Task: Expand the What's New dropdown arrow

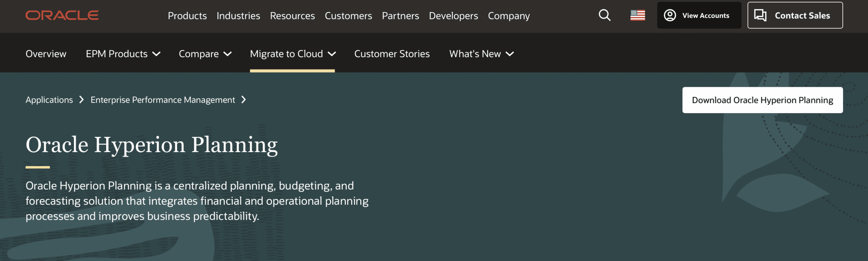Action: 510,54
